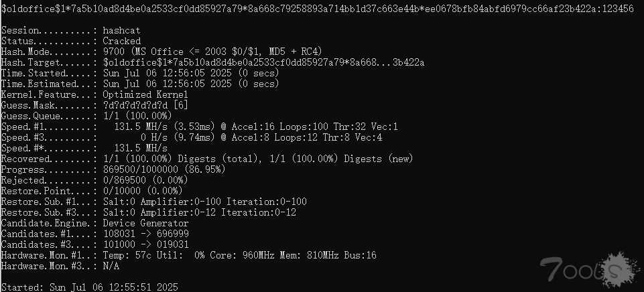Viewport: 644px width, 292px height.
Task: Click the Hardware.Mon.#1 Temp 57c reading
Action: pos(127,255)
